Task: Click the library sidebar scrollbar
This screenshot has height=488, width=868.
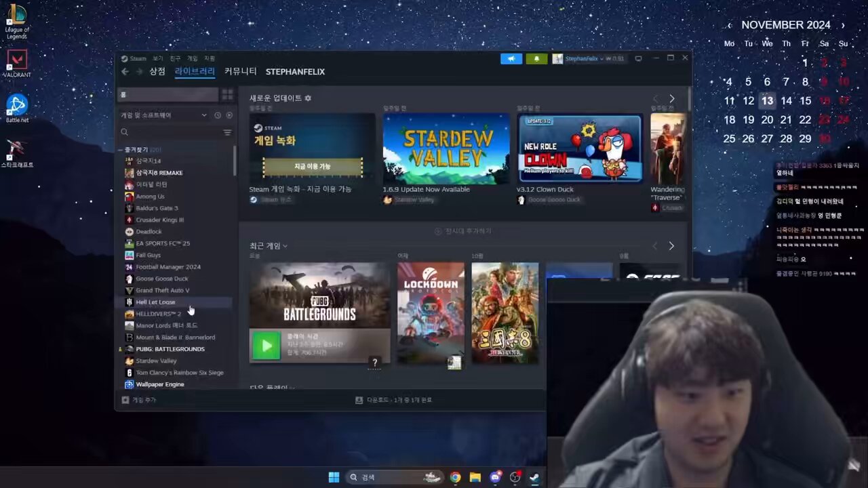Action: (235, 160)
